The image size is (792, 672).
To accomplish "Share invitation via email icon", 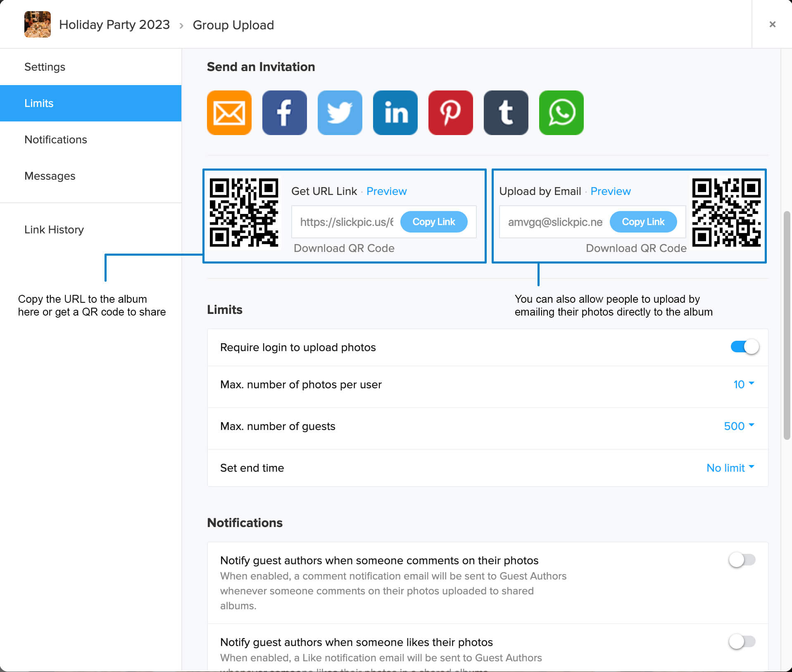I will pos(229,113).
